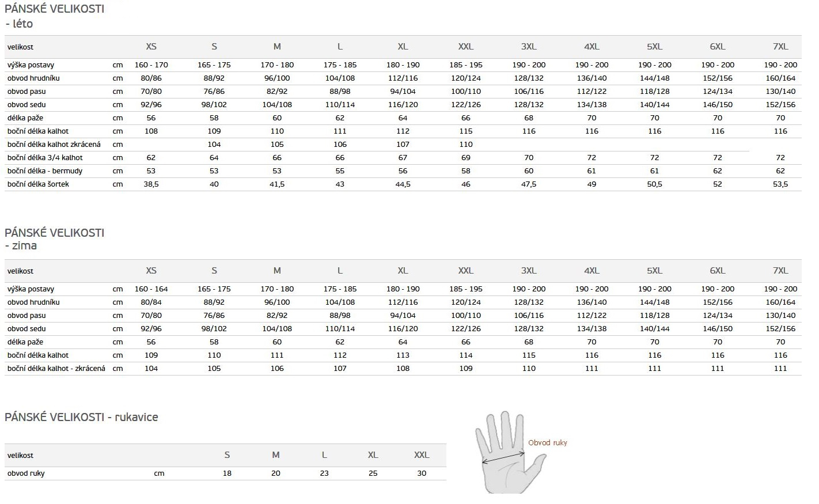Click the 'obvod ruky' row label
Viewport: 819px width, 504px height.
[x=26, y=473]
